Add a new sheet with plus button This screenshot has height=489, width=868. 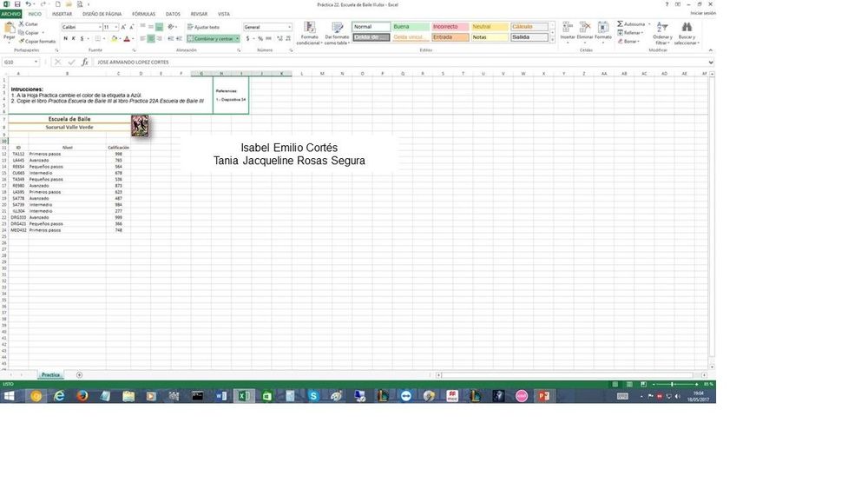click(79, 375)
